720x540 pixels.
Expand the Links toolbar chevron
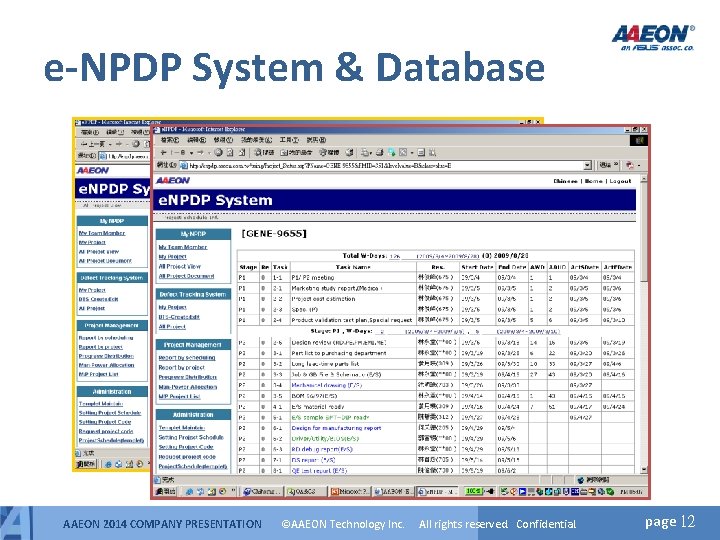coord(617,165)
